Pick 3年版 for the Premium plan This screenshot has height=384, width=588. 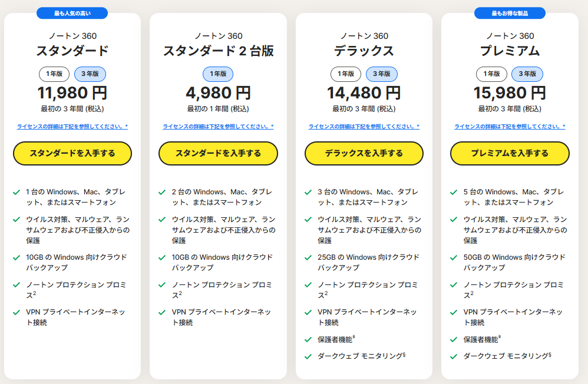point(527,74)
